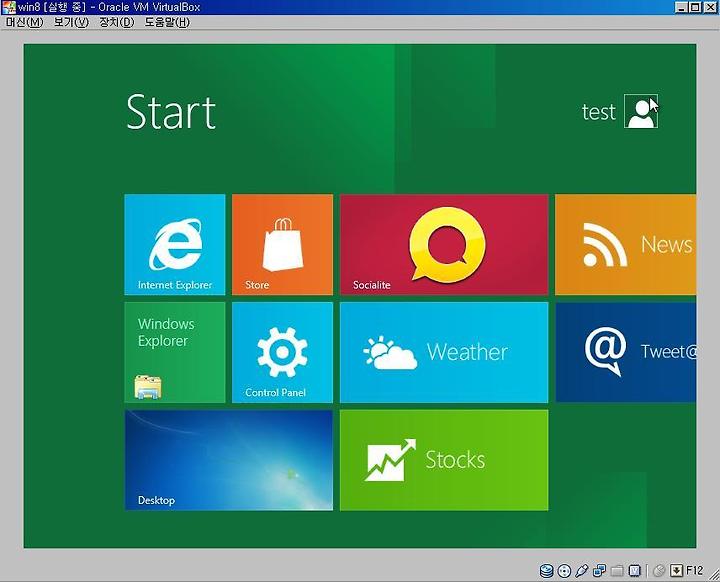The image size is (720, 582).
Task: Launch the Store tile
Action: [x=282, y=244]
